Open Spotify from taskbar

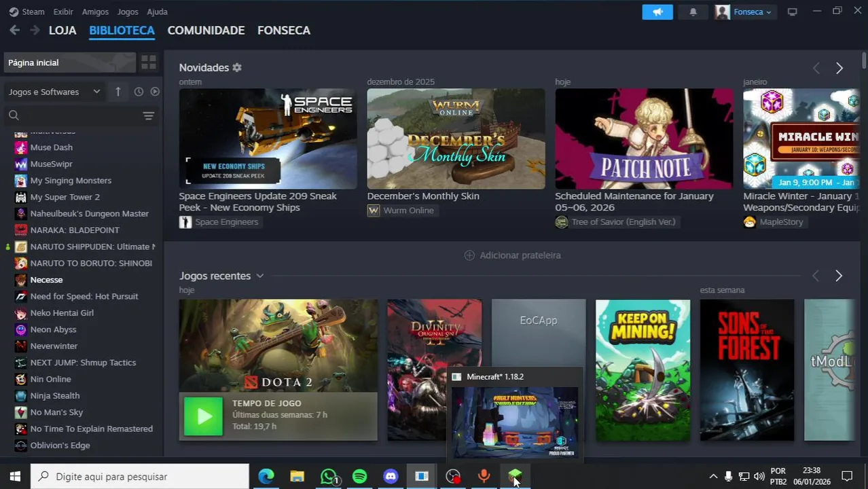[x=360, y=477]
